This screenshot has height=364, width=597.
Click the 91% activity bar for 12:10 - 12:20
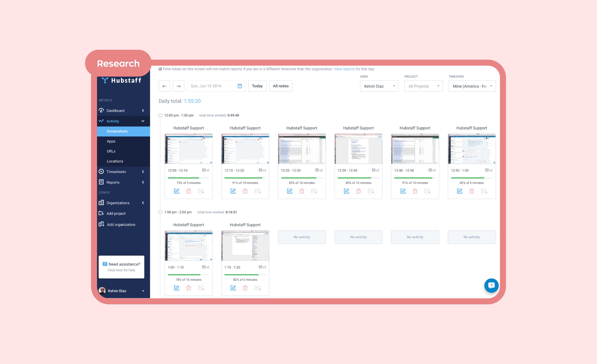point(245,178)
